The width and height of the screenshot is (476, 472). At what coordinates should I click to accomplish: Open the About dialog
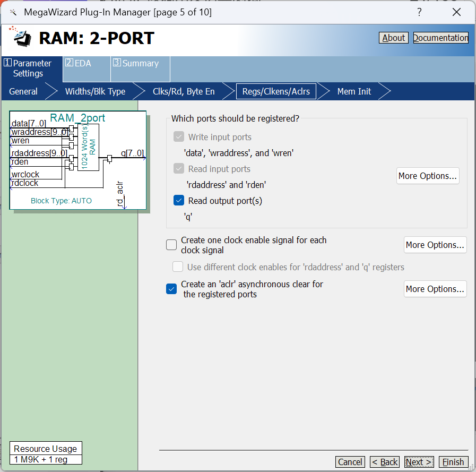pos(393,38)
